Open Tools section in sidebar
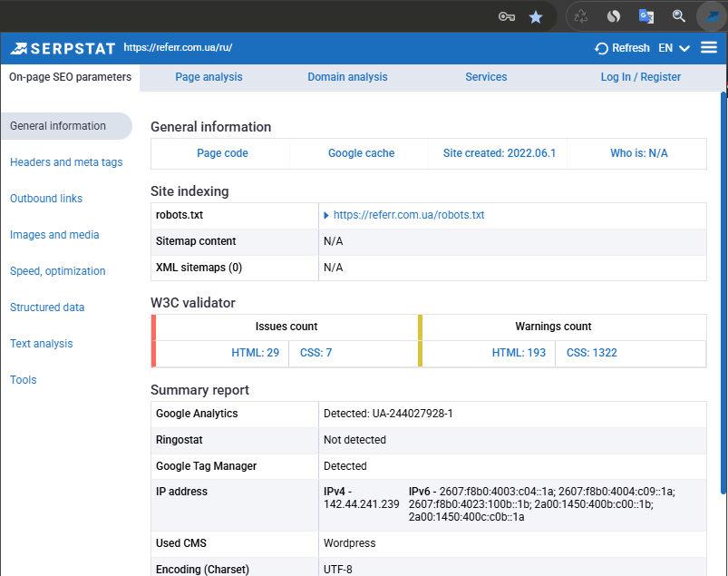This screenshot has height=576, width=728. [24, 379]
